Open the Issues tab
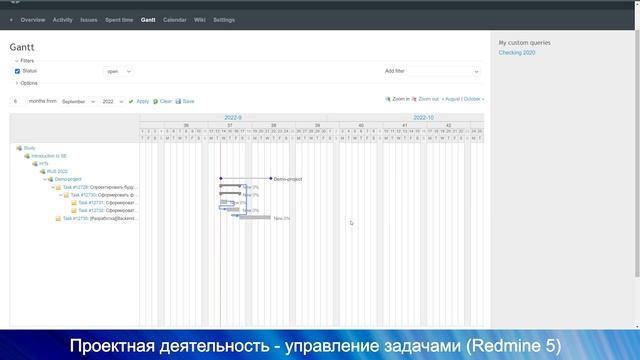This screenshot has width=640, height=360. click(x=89, y=20)
